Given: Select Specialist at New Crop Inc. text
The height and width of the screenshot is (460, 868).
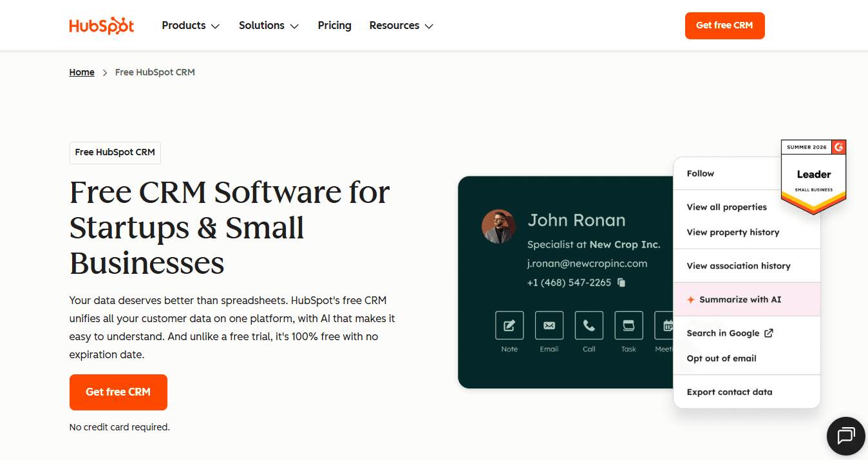Looking at the screenshot, I should tap(594, 245).
